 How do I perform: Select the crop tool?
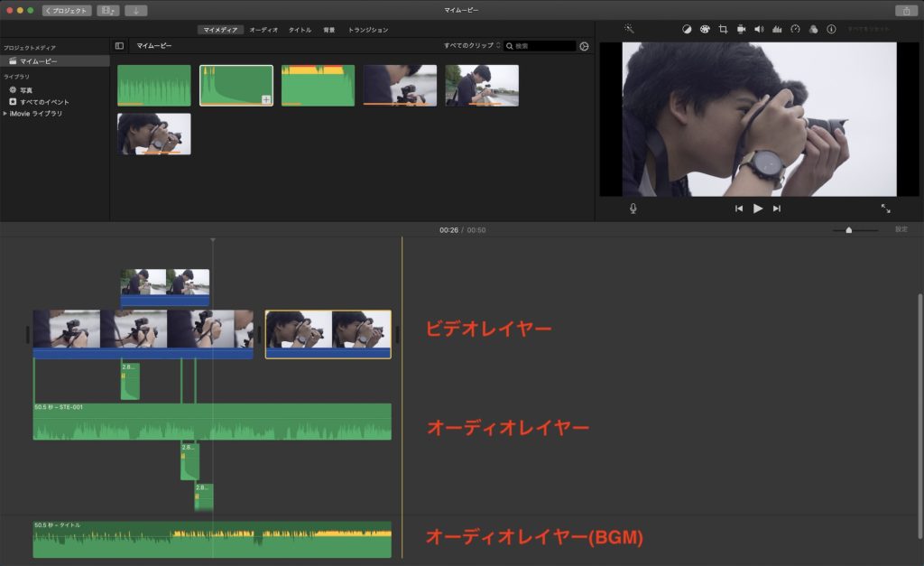coord(723,29)
